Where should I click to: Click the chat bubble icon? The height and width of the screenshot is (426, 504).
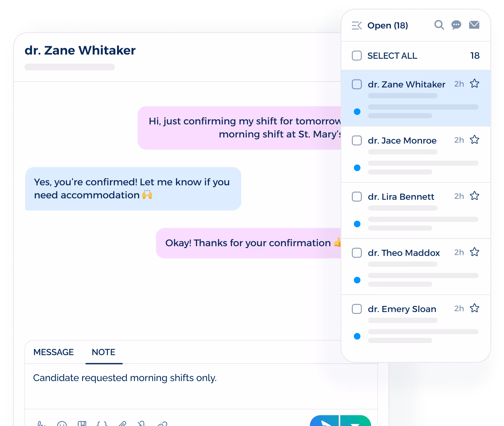point(456,25)
